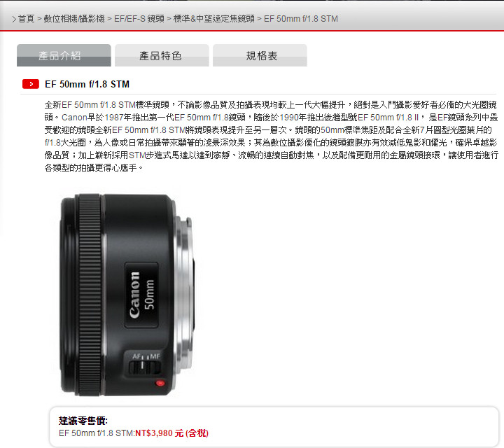Select EF 50mm f/1.8 STM breadcrumb item
This screenshot has height=448, width=504.
coord(301,19)
